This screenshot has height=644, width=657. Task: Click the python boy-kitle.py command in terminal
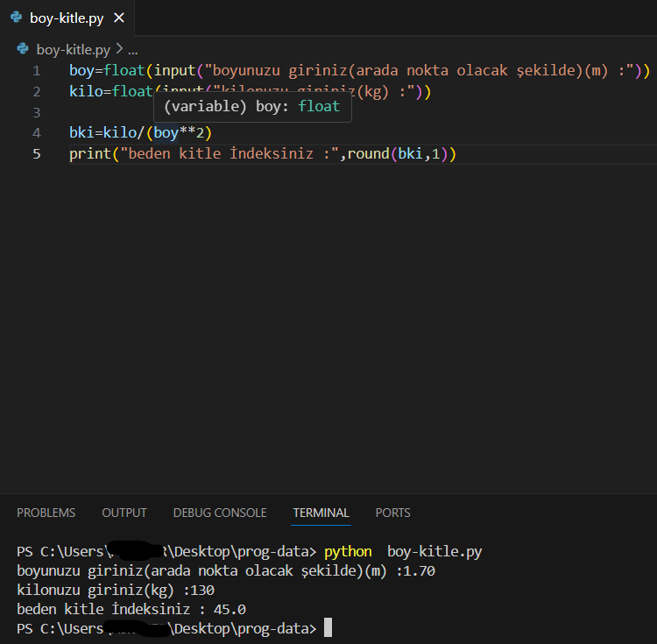tap(403, 552)
